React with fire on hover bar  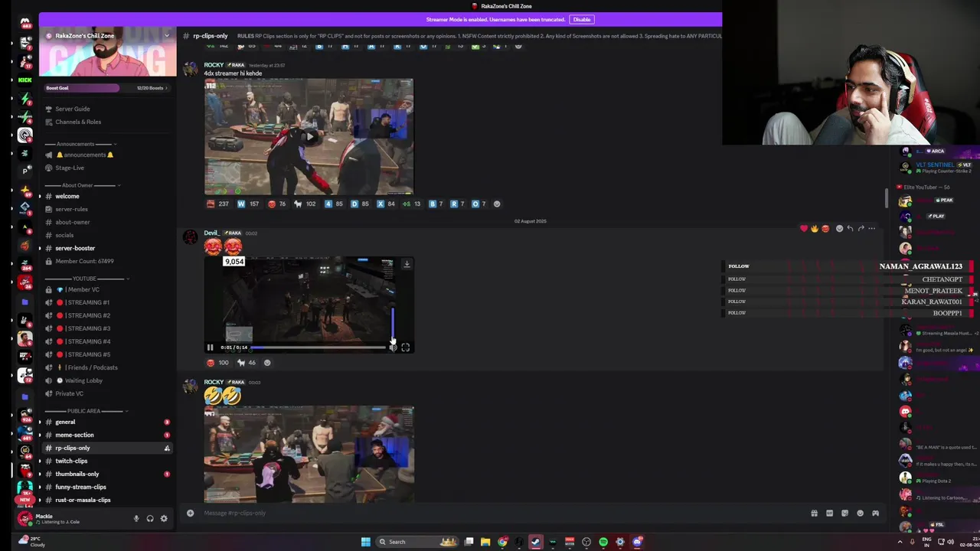tap(815, 228)
